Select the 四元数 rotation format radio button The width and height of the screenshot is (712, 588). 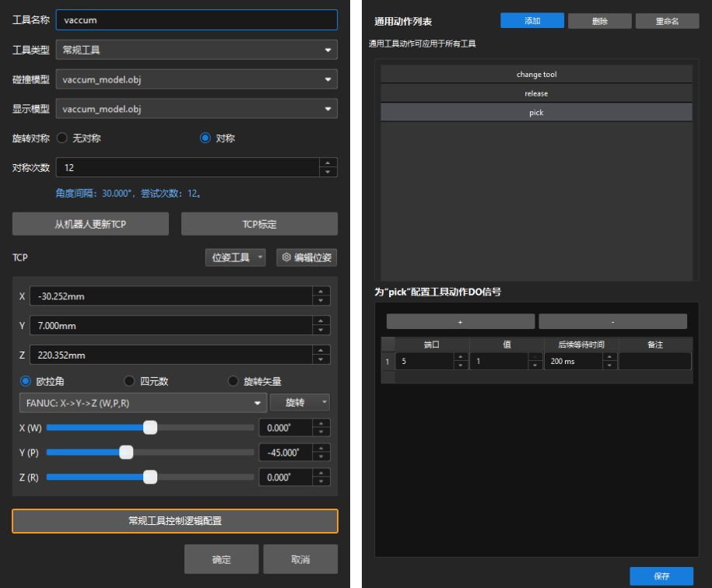(128, 380)
